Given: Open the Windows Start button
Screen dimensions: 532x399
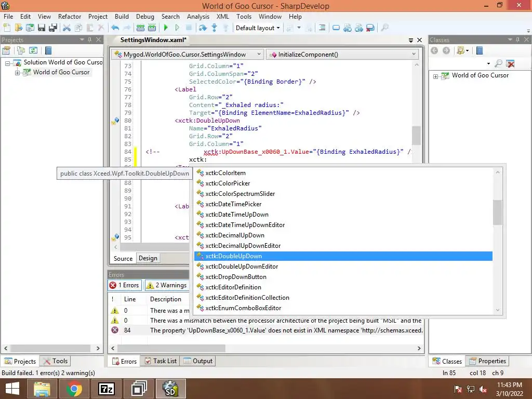Looking at the screenshot, I should click(x=12, y=389).
